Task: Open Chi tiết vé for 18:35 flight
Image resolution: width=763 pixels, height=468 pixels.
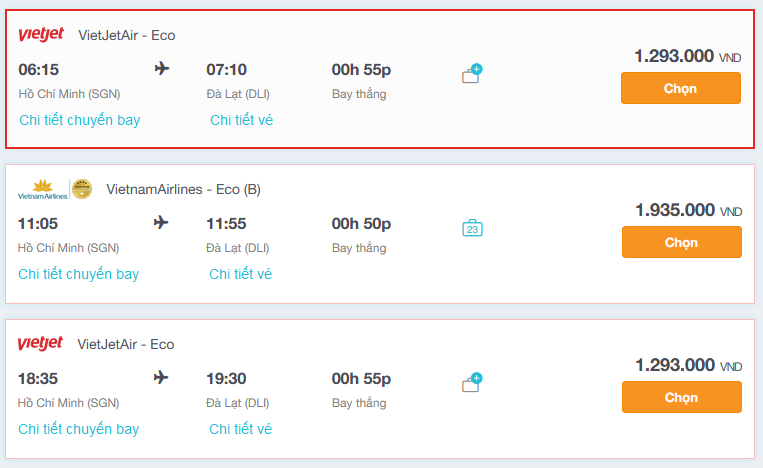Action: [x=240, y=429]
